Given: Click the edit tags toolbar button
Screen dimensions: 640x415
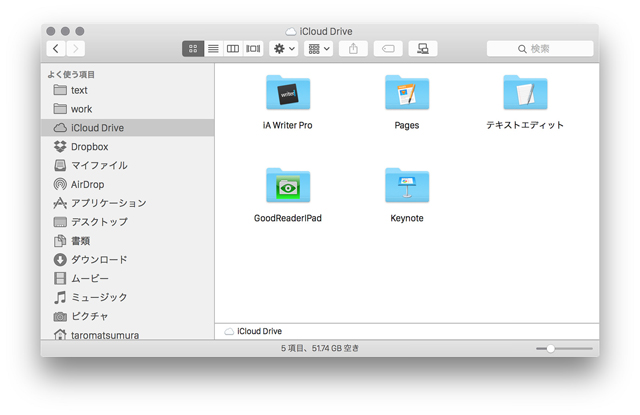Looking at the screenshot, I should [388, 49].
